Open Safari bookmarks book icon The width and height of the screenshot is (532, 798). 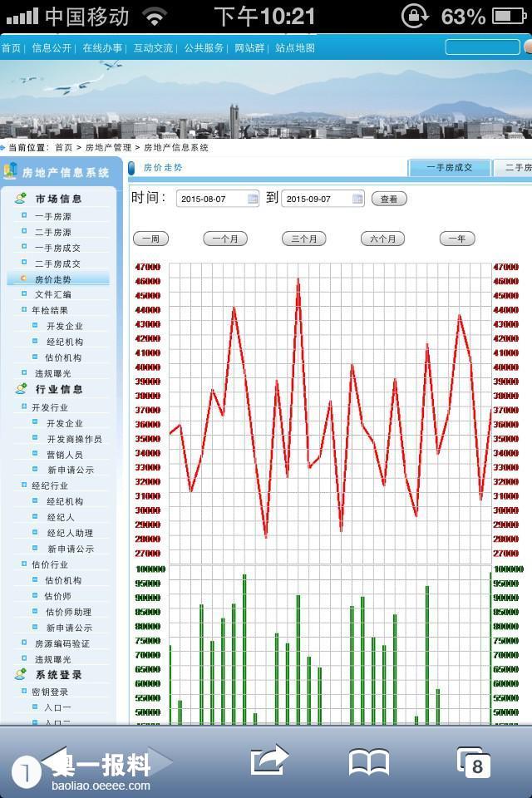pyautogui.click(x=368, y=761)
